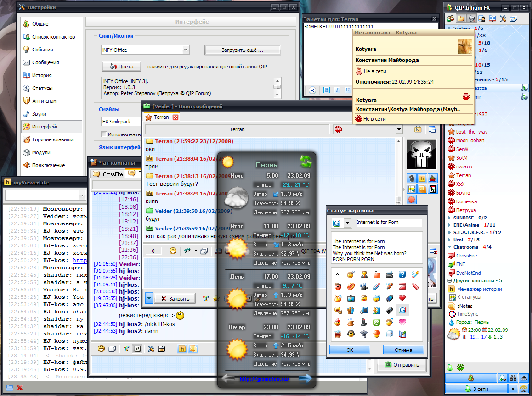Toggle the Enter-key send button in the chat room toolbar

click(137, 349)
